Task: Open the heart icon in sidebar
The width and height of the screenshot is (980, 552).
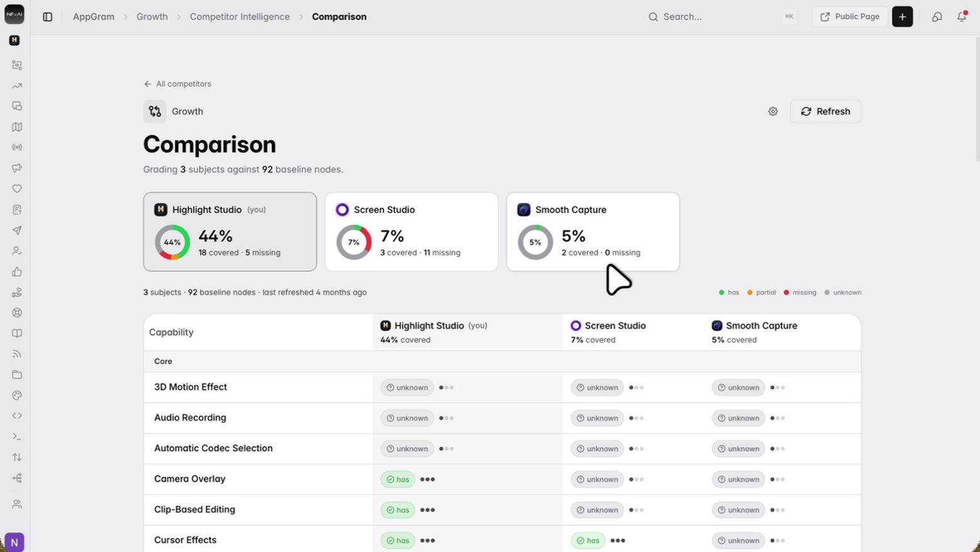Action: 17,189
